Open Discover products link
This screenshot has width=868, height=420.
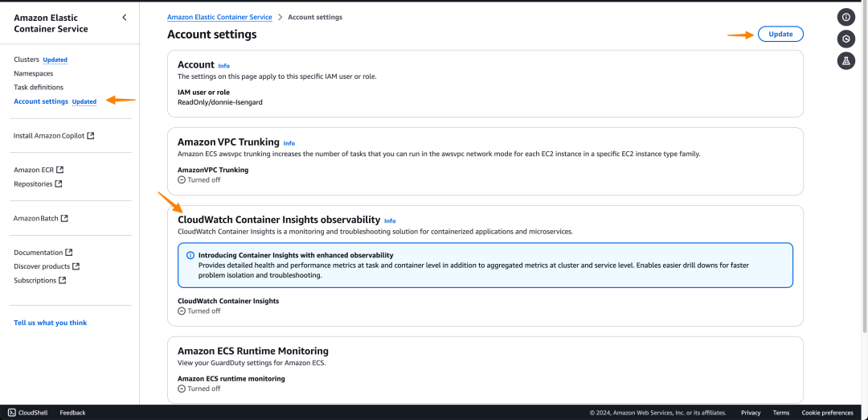42,266
